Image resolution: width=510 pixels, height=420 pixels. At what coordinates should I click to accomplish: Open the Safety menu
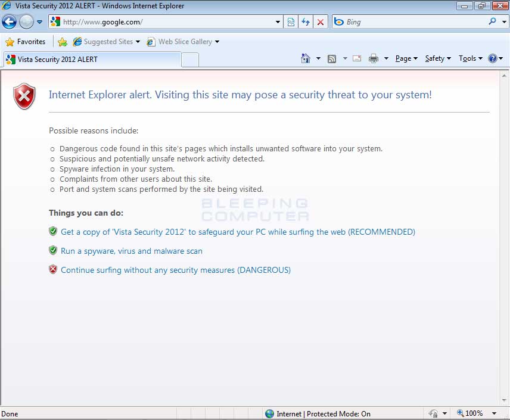point(438,58)
